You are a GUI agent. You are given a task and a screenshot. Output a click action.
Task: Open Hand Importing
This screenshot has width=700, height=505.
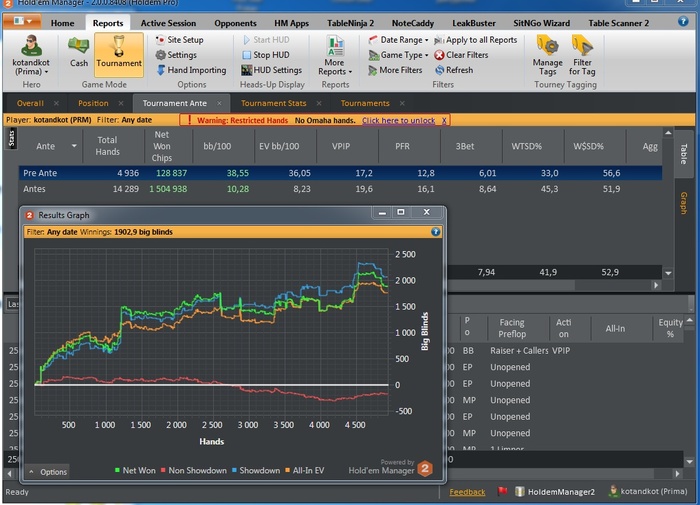click(x=191, y=70)
